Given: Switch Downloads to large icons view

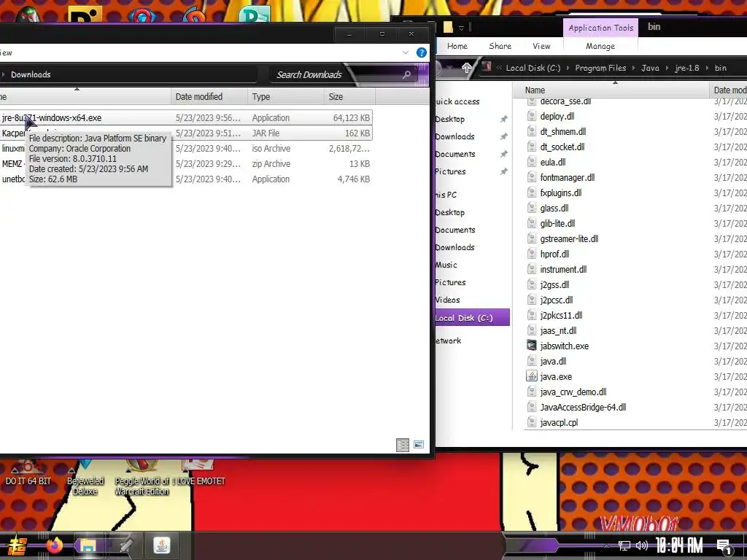Looking at the screenshot, I should [x=419, y=445].
